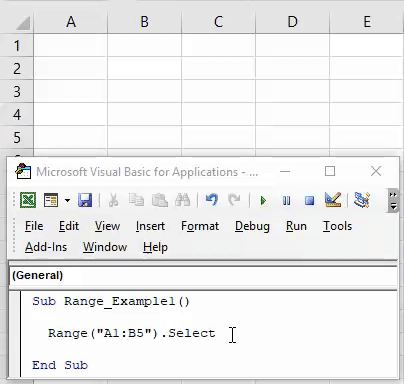Select cell E5 in the Excel sheet

(x=367, y=137)
